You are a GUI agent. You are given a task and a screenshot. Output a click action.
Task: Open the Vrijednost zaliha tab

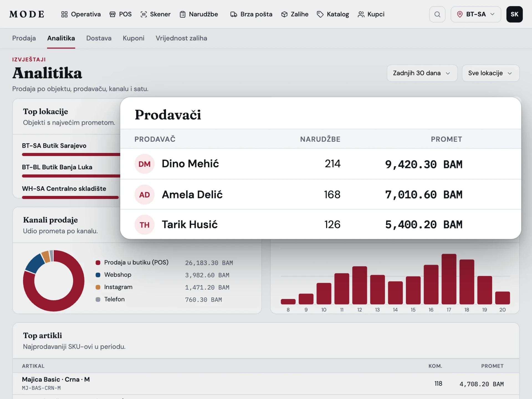(181, 38)
